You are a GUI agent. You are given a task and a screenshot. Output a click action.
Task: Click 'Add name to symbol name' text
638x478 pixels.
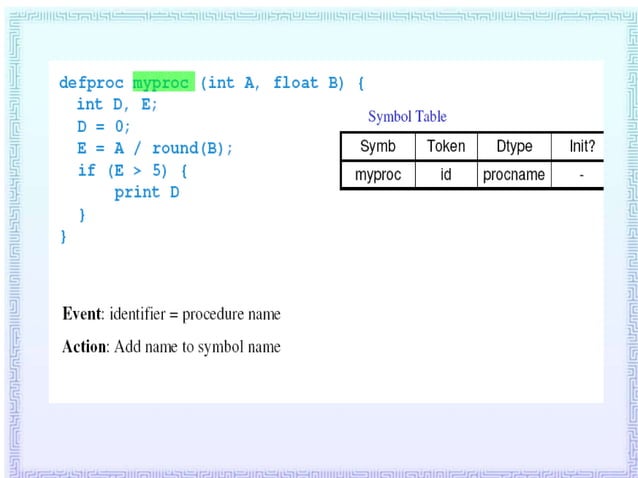point(197,347)
